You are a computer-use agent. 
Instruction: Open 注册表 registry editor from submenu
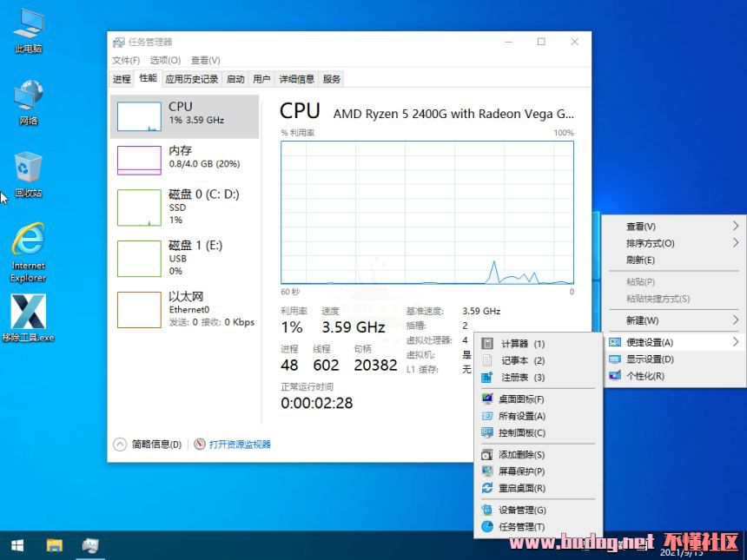click(x=522, y=378)
